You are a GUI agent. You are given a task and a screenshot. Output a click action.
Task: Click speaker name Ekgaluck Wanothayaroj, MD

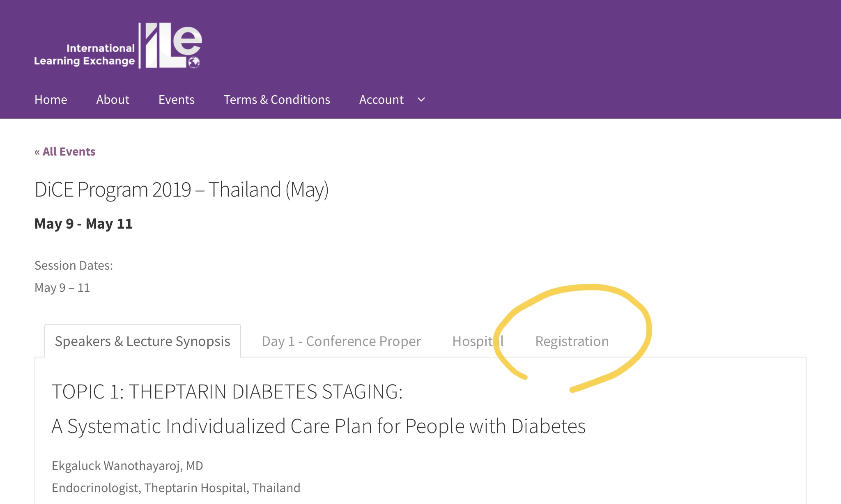click(x=127, y=466)
